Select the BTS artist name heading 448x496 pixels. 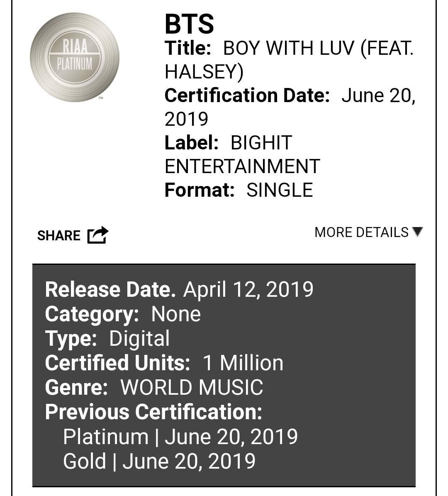tap(189, 24)
